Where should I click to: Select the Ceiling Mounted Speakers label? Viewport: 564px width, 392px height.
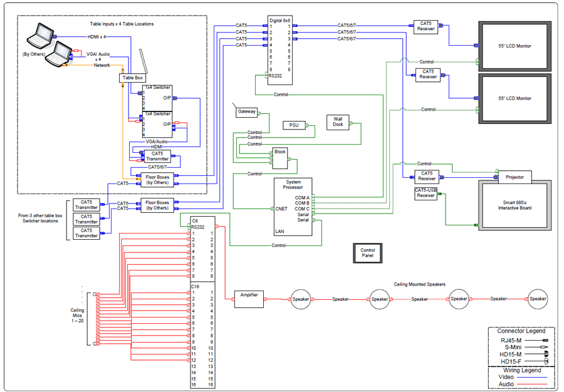point(419,284)
